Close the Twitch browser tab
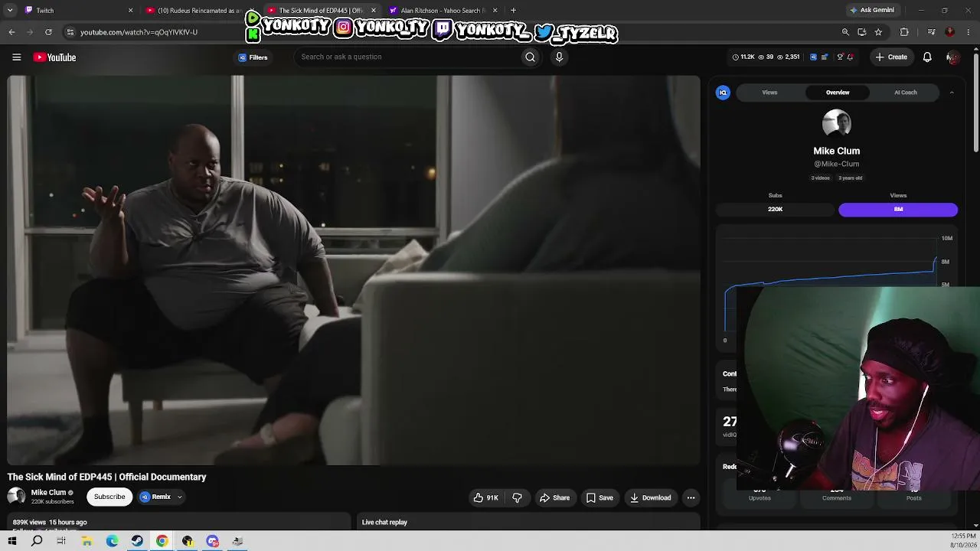The width and height of the screenshot is (980, 551). pos(130,11)
